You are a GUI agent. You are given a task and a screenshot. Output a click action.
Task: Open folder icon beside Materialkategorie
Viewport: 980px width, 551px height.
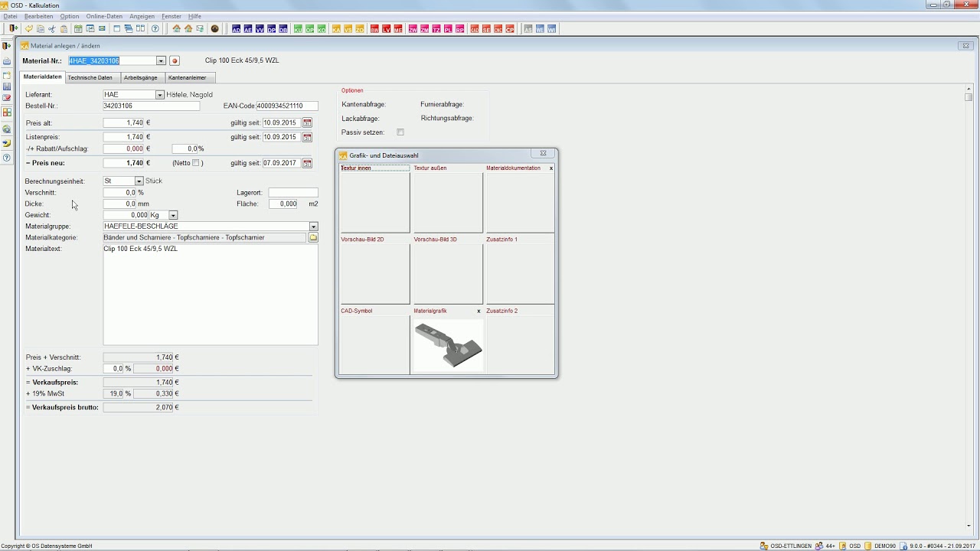[x=313, y=238]
